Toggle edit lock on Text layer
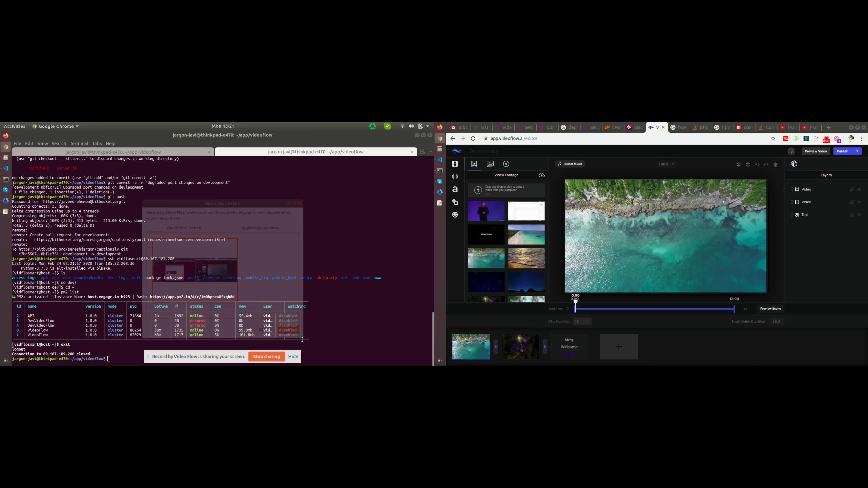 (851, 215)
